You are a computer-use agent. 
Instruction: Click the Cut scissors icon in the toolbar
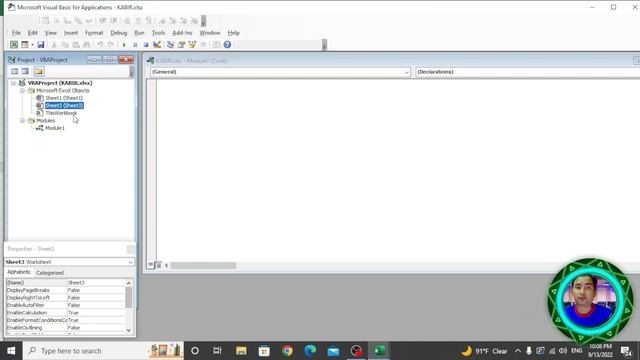click(54, 44)
